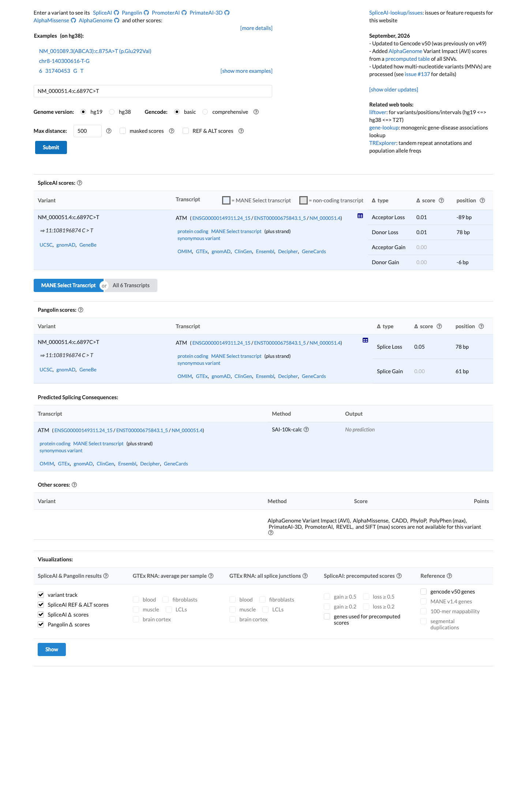Open the Pangolin GitHub icon

click(x=146, y=13)
